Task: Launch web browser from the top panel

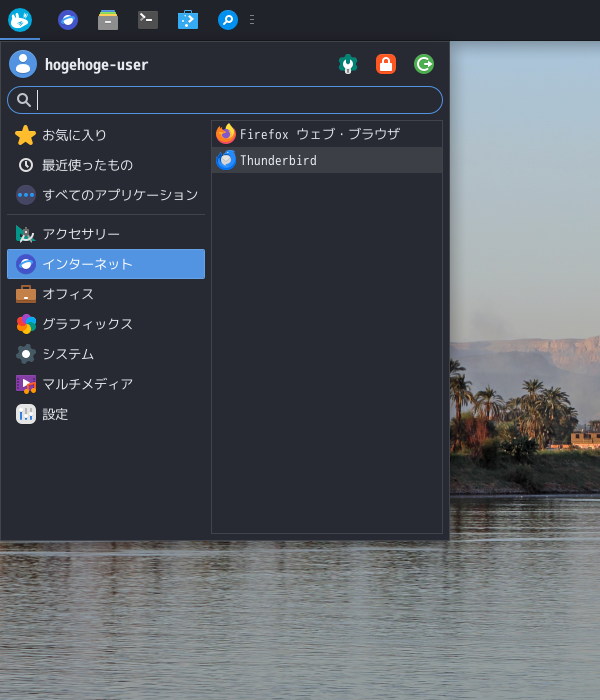Action: tap(68, 20)
